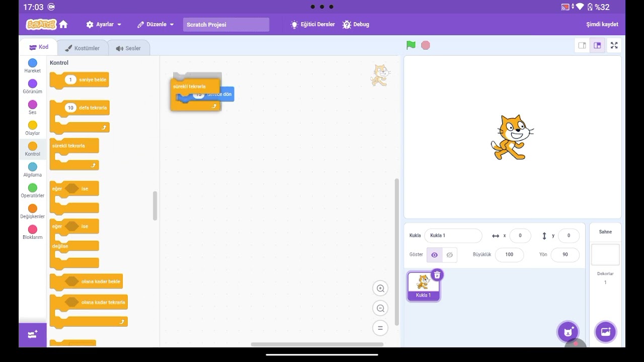Select the Algılama block category
644x362 pixels.
pyautogui.click(x=33, y=170)
